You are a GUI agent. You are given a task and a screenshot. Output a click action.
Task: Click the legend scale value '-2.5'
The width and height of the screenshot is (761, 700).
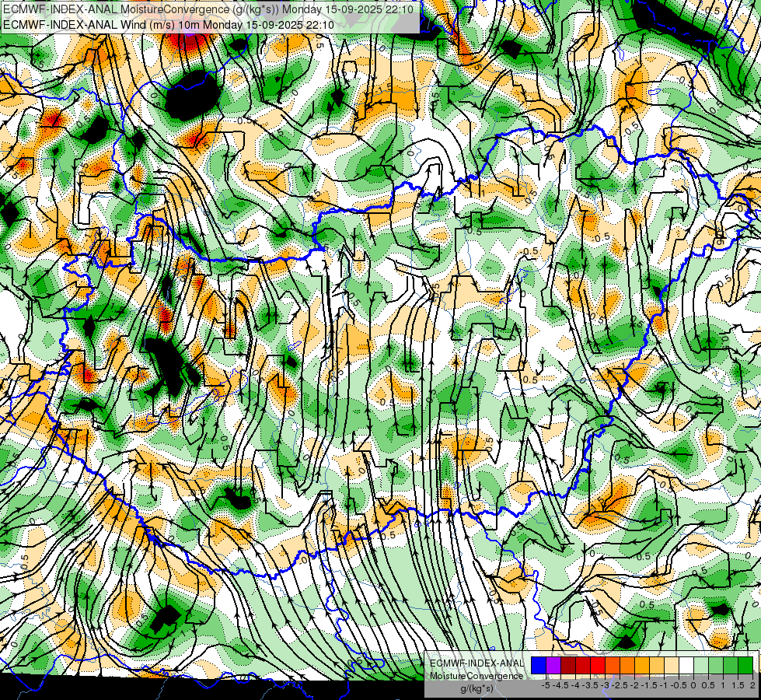pos(620,685)
